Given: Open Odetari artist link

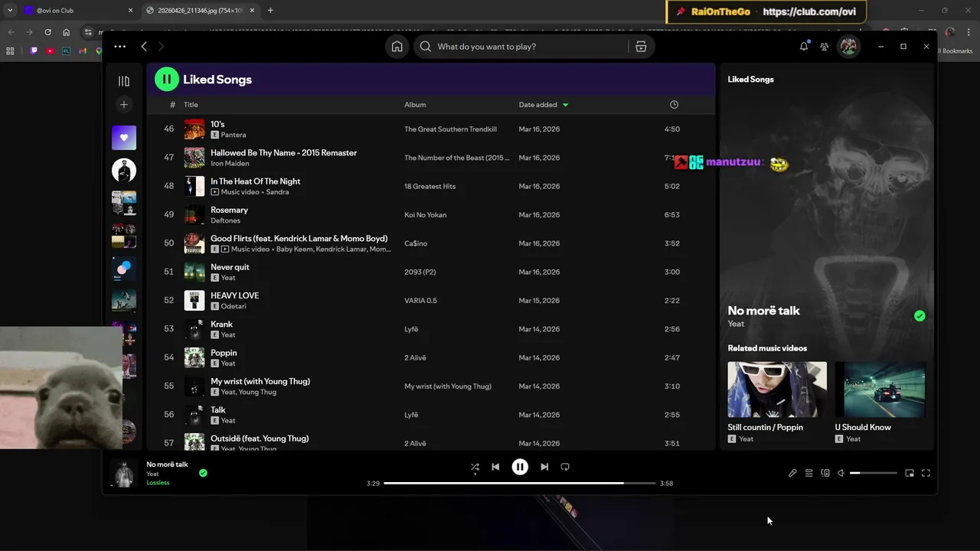Looking at the screenshot, I should coord(234,306).
